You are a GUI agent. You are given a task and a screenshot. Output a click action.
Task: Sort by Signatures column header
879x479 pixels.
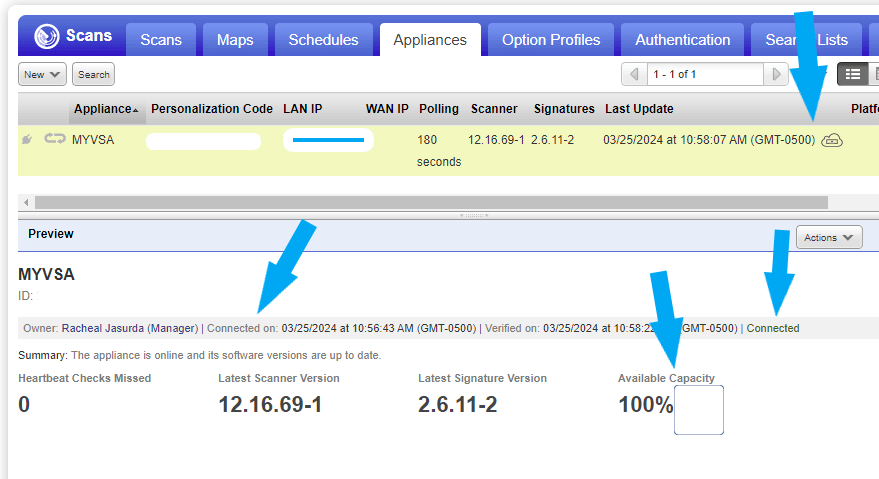(564, 109)
